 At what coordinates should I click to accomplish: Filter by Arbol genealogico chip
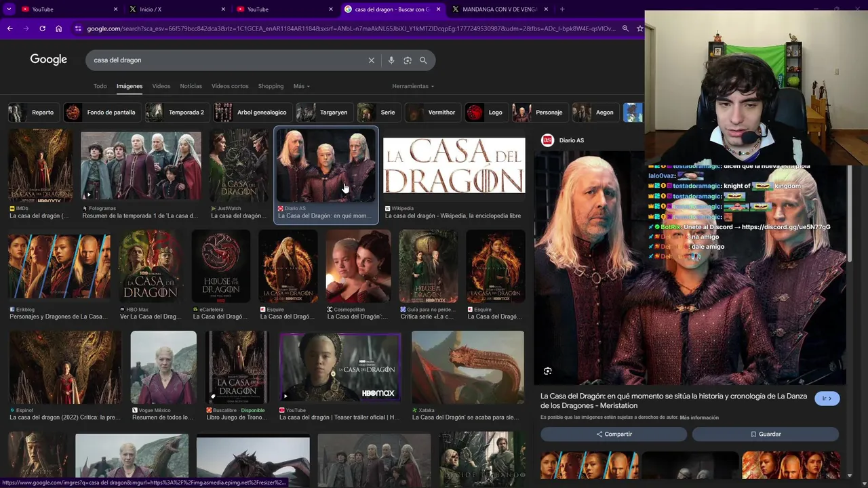click(252, 113)
